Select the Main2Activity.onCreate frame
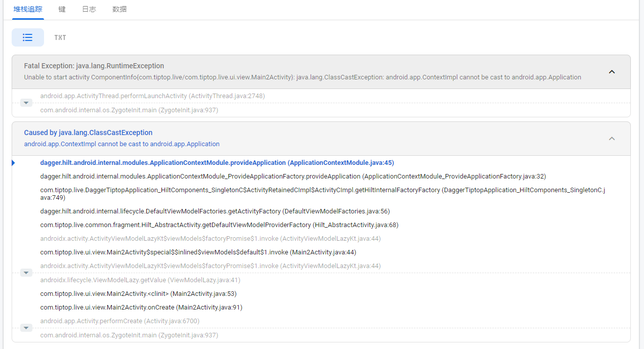The image size is (644, 349). (x=141, y=308)
